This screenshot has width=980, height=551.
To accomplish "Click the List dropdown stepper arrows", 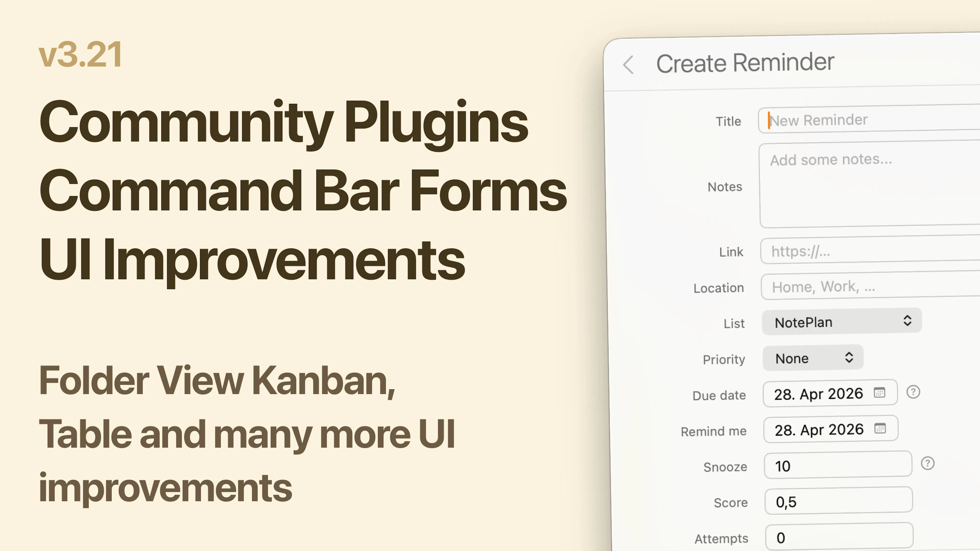I will 907,321.
